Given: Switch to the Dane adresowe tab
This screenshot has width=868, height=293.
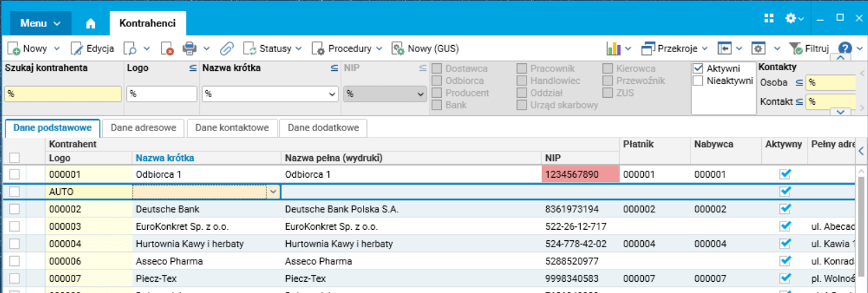Looking at the screenshot, I should (144, 128).
